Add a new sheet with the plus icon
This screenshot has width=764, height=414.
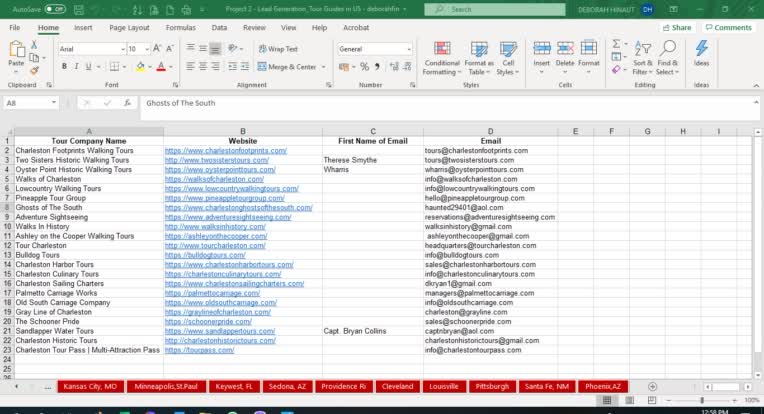[652, 386]
